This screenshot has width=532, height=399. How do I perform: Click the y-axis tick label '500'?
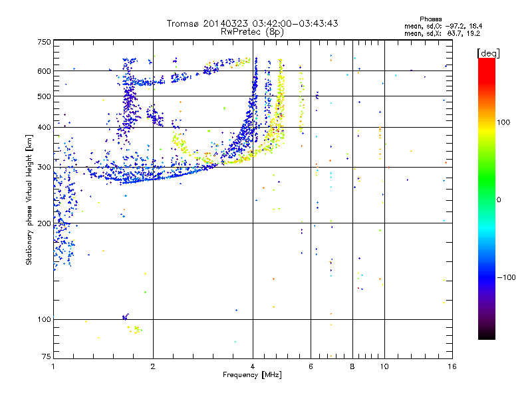coord(44,96)
